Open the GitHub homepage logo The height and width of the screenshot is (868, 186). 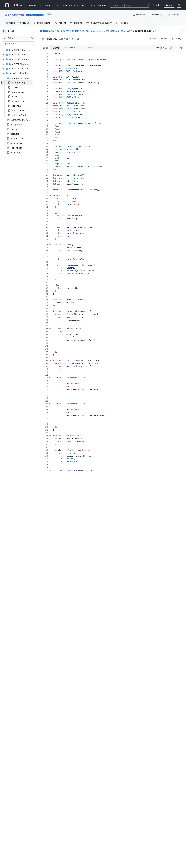click(7, 5)
